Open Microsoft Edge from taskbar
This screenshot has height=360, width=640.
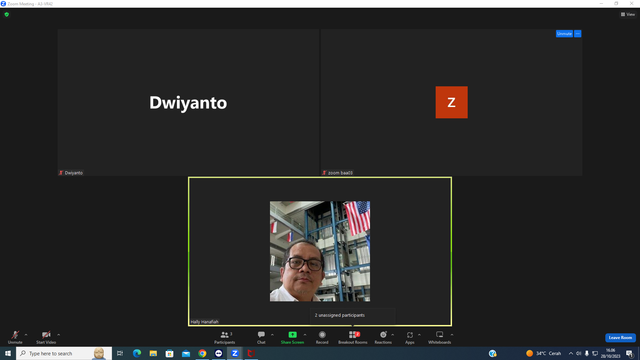(x=137, y=353)
